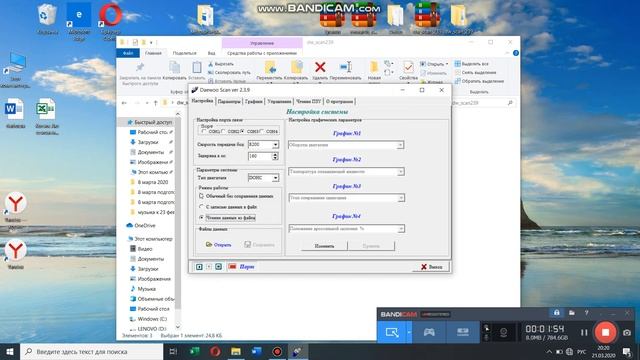Screen dimensions: 640x360
Task: Click Windows search box on taskbar
Action: (x=91, y=351)
